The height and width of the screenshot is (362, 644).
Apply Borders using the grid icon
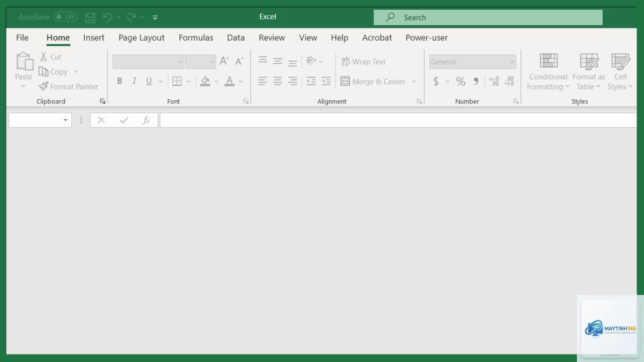[x=177, y=81]
